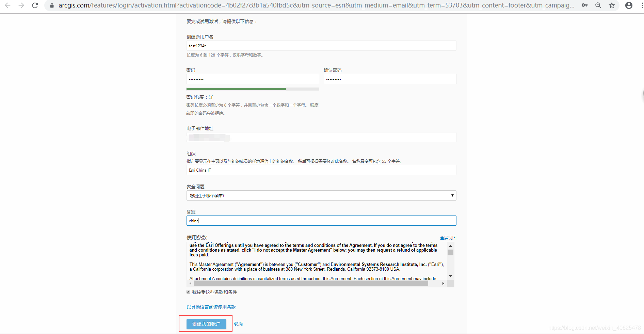The width and height of the screenshot is (644, 334).
Task: Click the Master Agreement paragraph text
Action: pyautogui.click(x=317, y=267)
